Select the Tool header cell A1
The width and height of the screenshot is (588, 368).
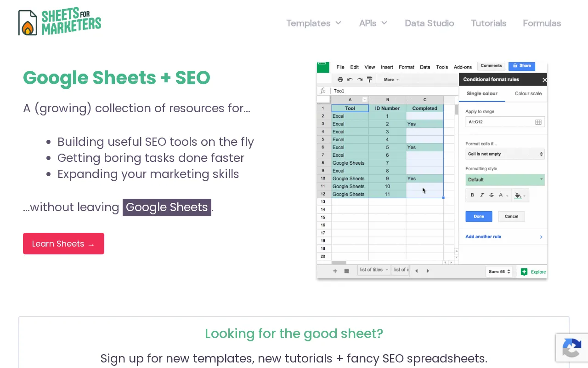(x=350, y=109)
